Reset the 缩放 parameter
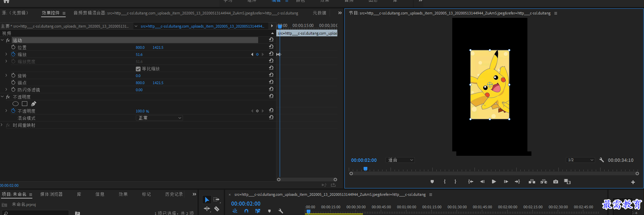 pyautogui.click(x=271, y=54)
